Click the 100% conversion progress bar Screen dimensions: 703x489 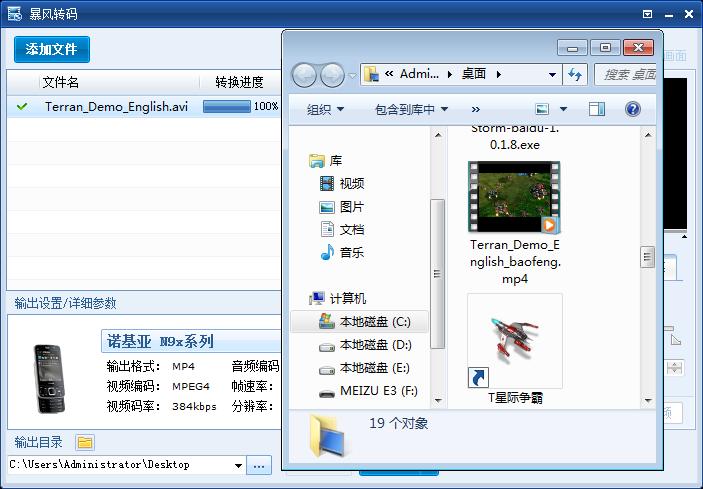(226, 107)
